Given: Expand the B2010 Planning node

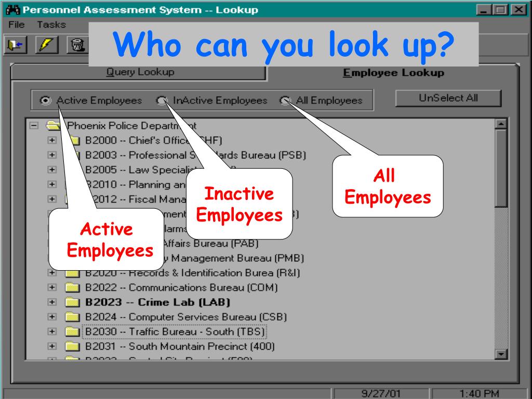Looking at the screenshot, I should pos(52,184).
